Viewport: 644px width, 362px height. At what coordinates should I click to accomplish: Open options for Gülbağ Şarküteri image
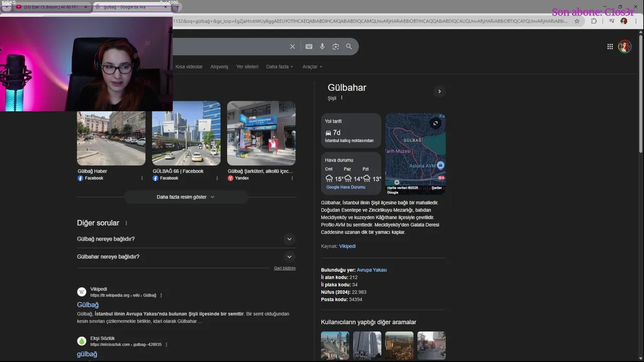(292, 178)
